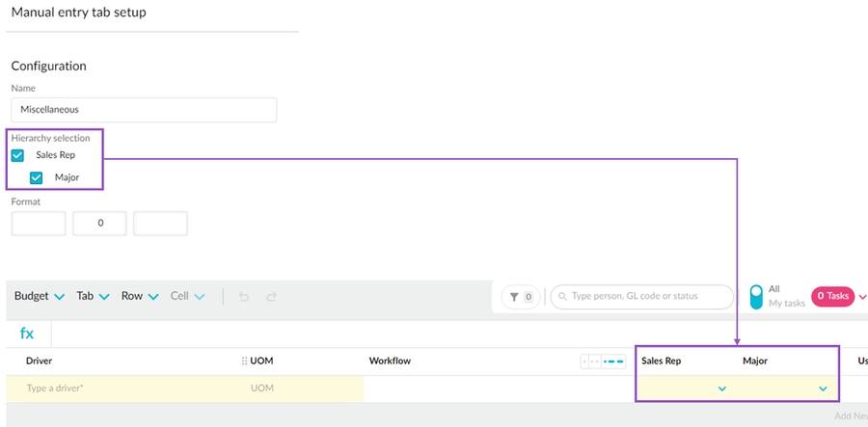Toggle the All / My tasks switch
Screen dimensions: 868x427
[x=757, y=296]
